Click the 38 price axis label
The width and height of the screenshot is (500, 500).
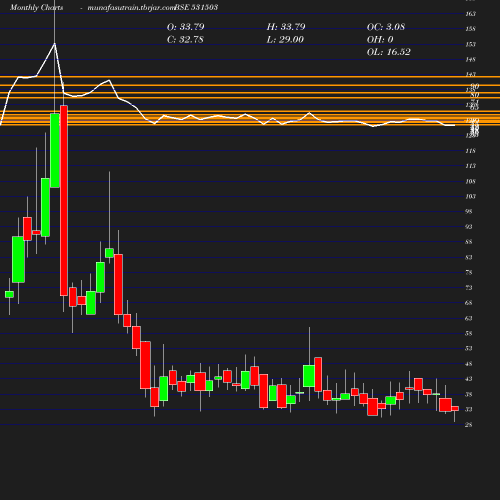tap(469, 394)
